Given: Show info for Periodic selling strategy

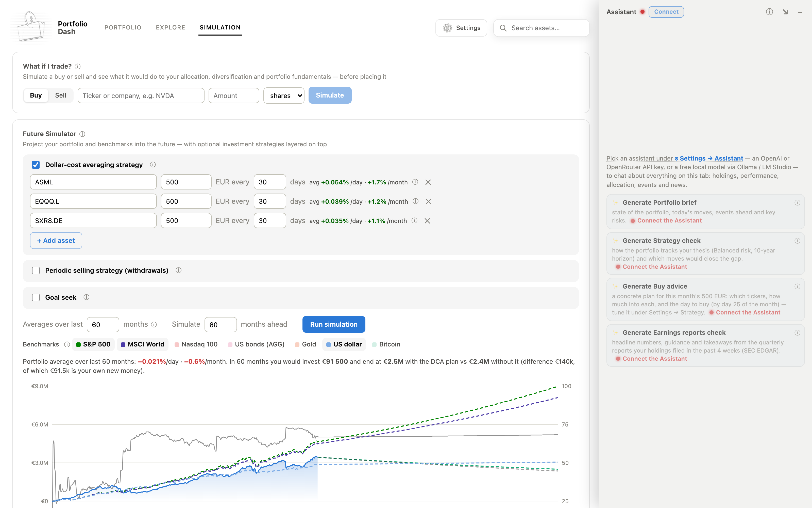Looking at the screenshot, I should [178, 270].
